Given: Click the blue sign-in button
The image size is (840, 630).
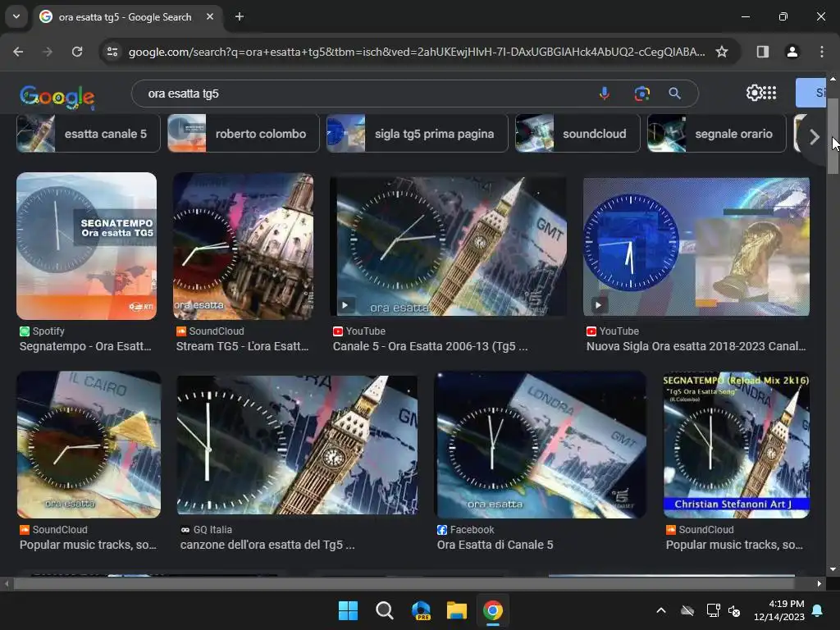Looking at the screenshot, I should click(x=810, y=93).
